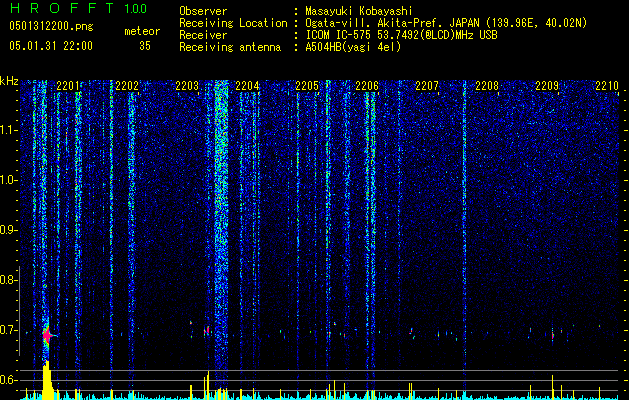The height and width of the screenshot is (400, 629).
Task: Click the wide green noise band before 2204
Action: [221, 225]
